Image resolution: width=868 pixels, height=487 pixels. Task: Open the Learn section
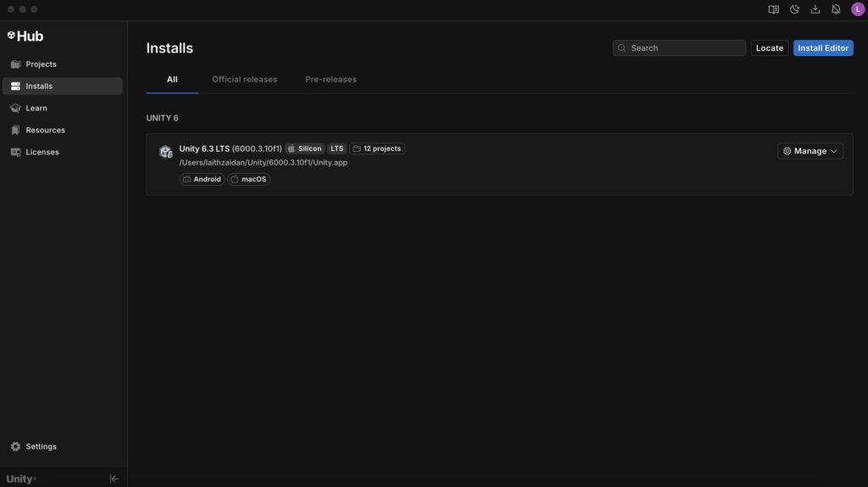pos(36,109)
